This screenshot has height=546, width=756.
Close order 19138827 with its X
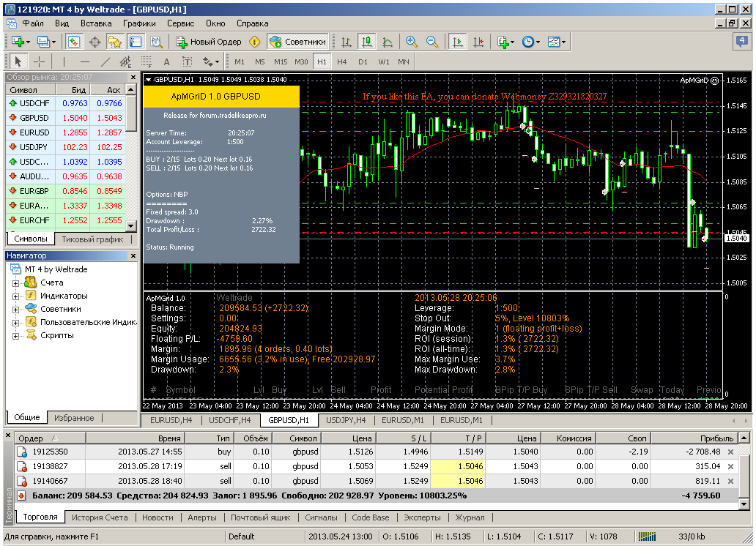(x=731, y=466)
